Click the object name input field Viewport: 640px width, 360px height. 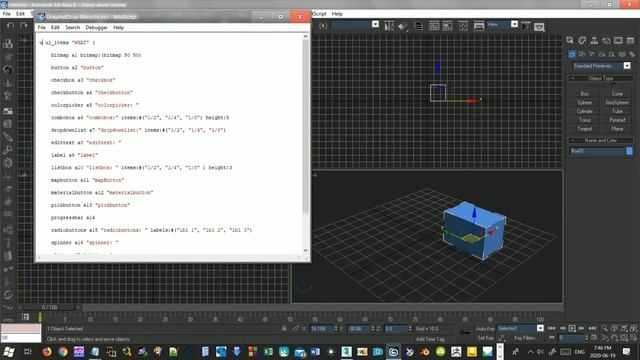click(x=597, y=151)
